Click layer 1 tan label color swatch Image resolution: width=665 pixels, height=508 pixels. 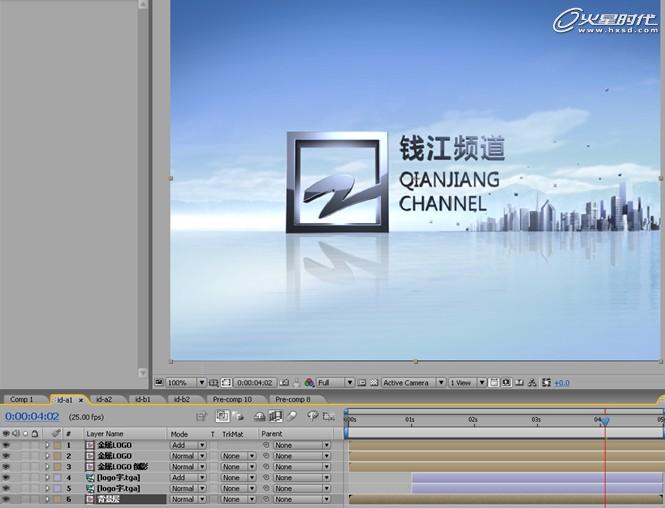pyautogui.click(x=57, y=445)
